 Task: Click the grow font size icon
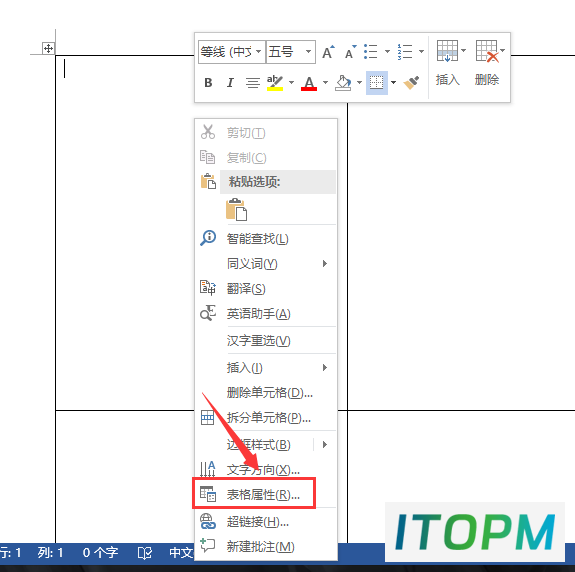point(328,52)
